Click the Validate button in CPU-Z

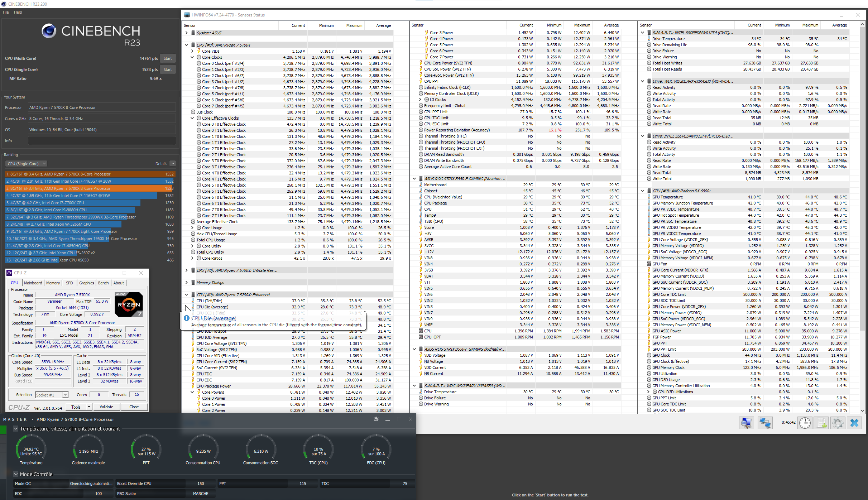pos(106,407)
